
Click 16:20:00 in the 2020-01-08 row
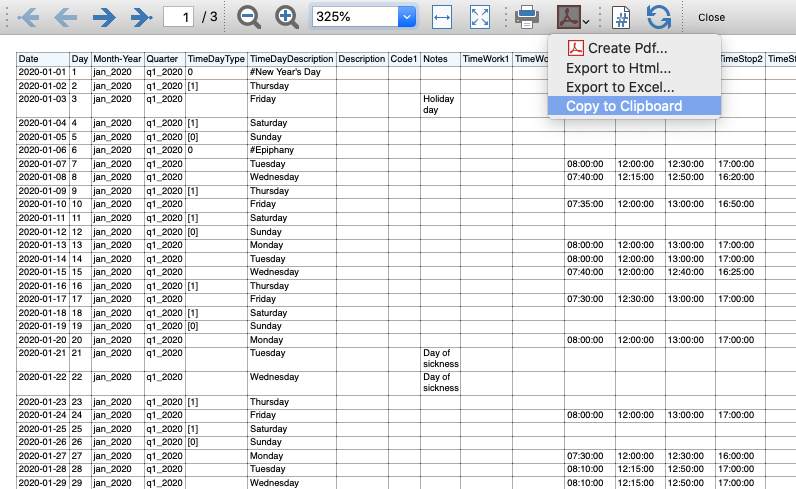(736, 177)
